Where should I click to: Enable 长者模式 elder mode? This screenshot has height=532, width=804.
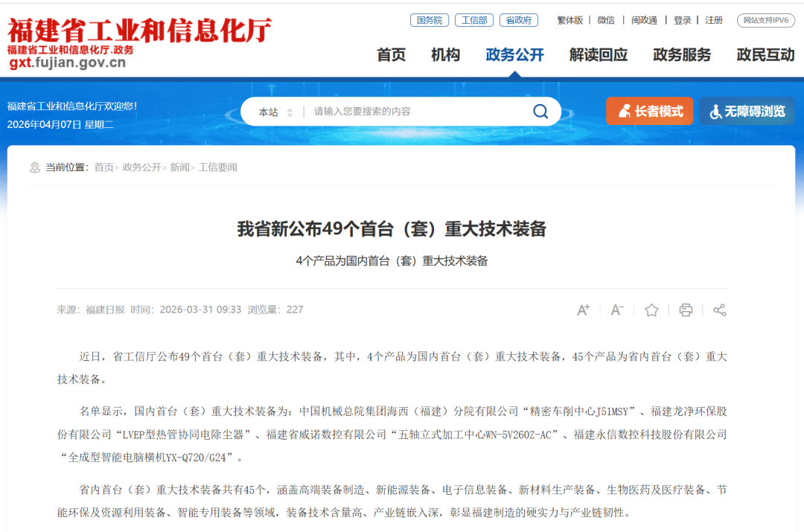[x=649, y=110]
